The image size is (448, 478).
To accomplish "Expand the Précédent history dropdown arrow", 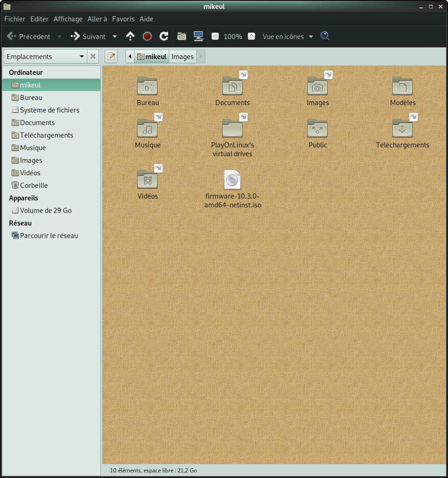I will pyautogui.click(x=59, y=37).
